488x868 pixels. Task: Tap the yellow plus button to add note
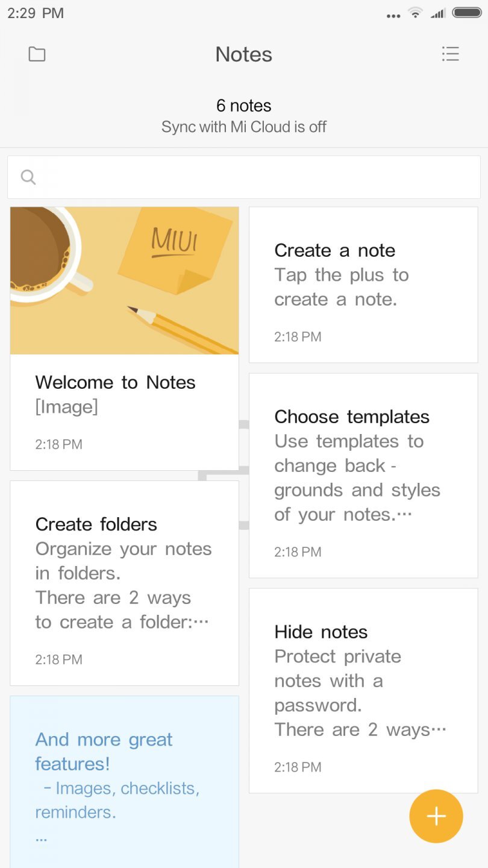pyautogui.click(x=436, y=816)
